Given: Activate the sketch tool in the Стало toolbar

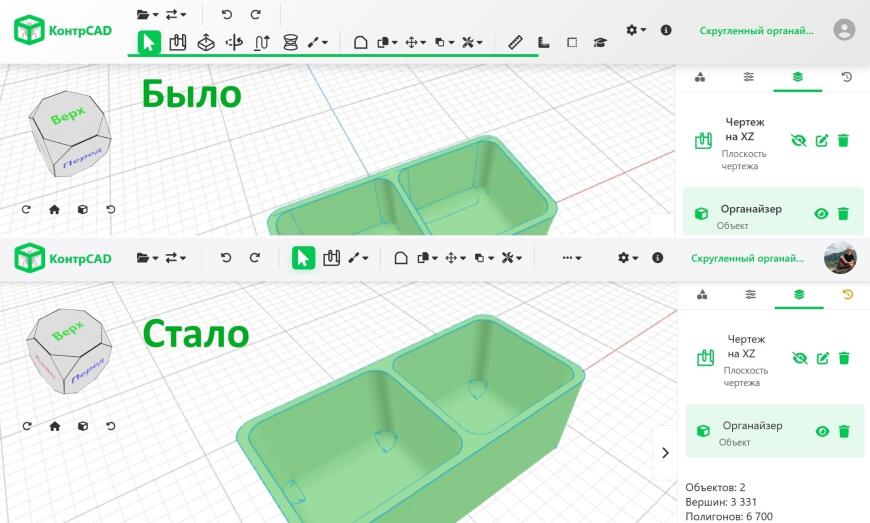Looking at the screenshot, I should coord(331,258).
